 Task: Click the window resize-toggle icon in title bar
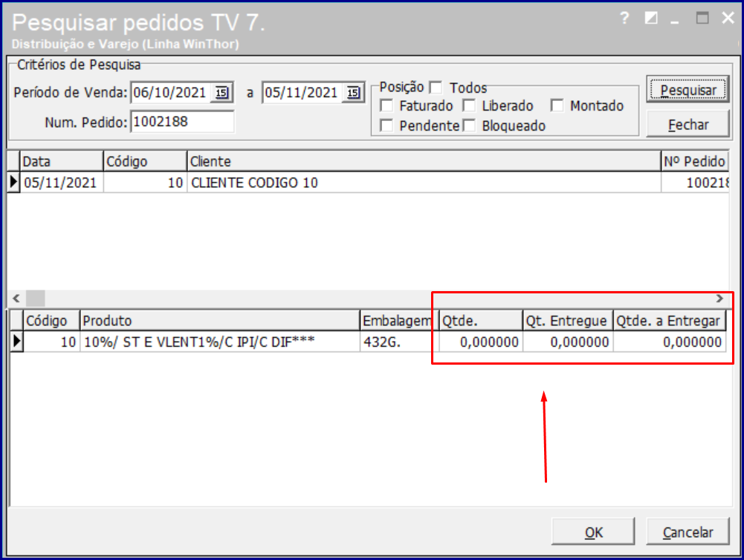click(651, 18)
